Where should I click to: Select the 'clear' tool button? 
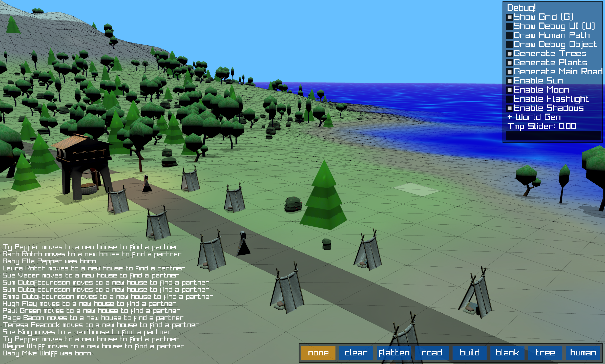pos(356,353)
